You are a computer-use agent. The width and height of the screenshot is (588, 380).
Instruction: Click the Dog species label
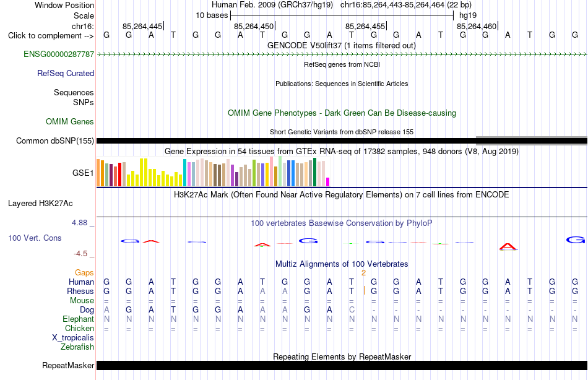point(87,310)
